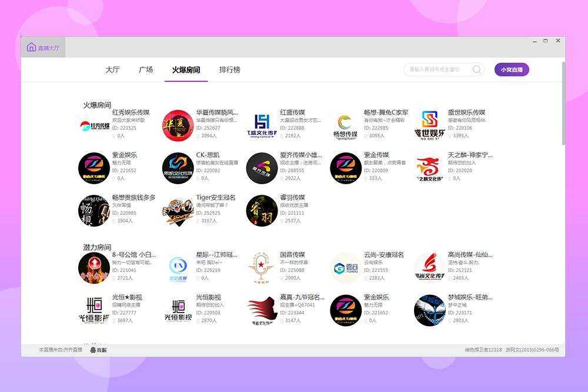The width and height of the screenshot is (588, 392).
Task: Click ID: 223525 text
Action: click(124, 128)
